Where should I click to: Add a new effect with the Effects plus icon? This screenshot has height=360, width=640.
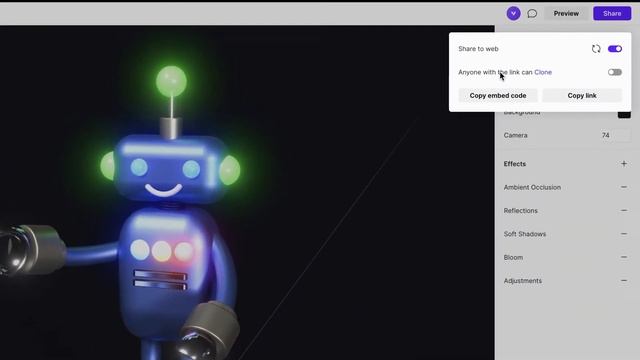[x=624, y=164]
